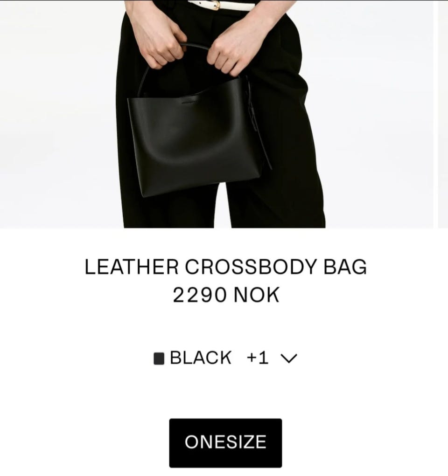Show next product image at right edge
This screenshot has height=476, width=448.
[x=443, y=114]
